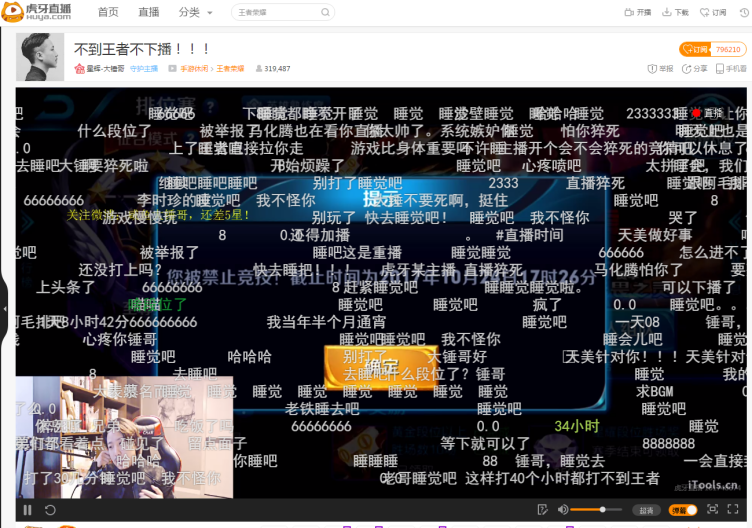Viewport: 752px width, 528px height.
Task: Share the stream via 分享
Action: [694, 69]
